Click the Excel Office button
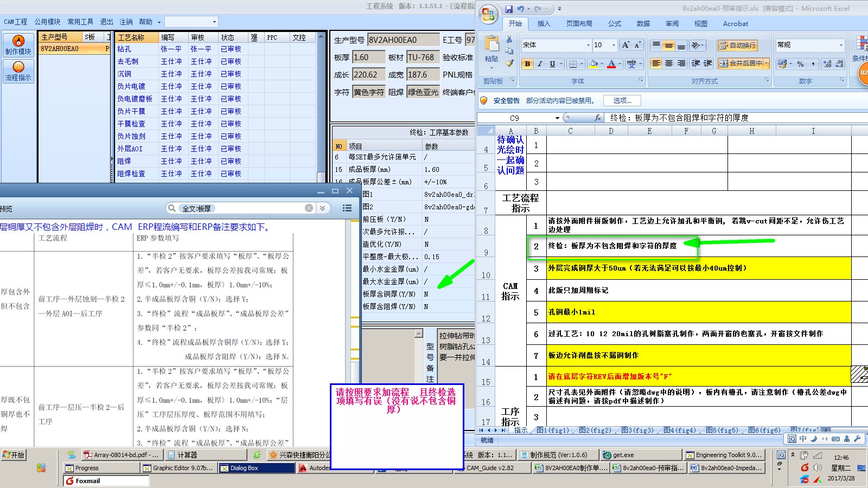 488,14
